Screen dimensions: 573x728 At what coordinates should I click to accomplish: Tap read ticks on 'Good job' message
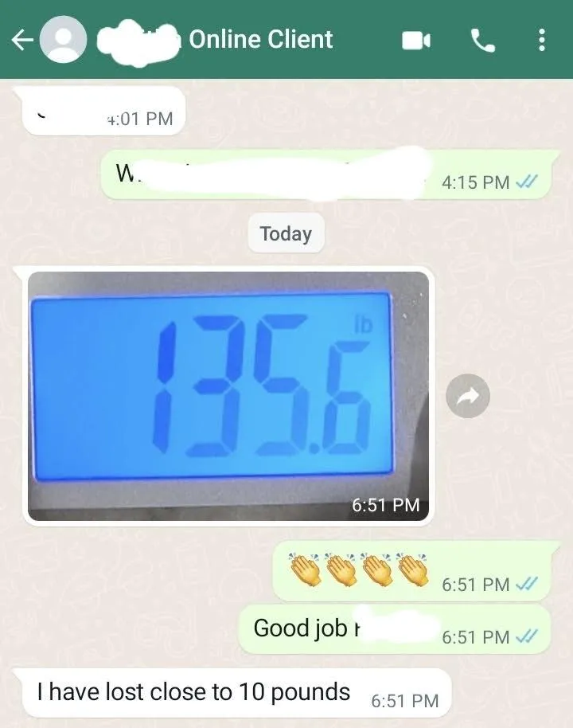click(x=527, y=637)
